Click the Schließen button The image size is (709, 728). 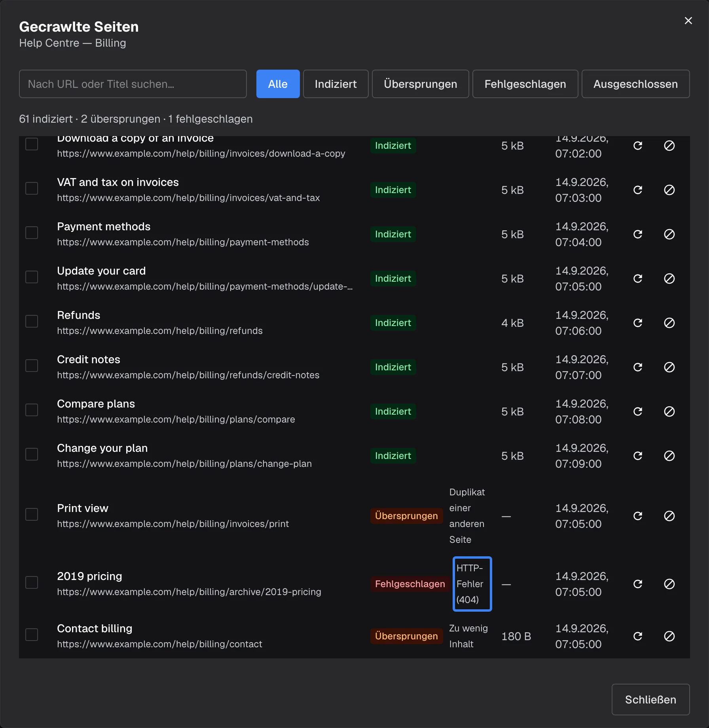coord(650,700)
